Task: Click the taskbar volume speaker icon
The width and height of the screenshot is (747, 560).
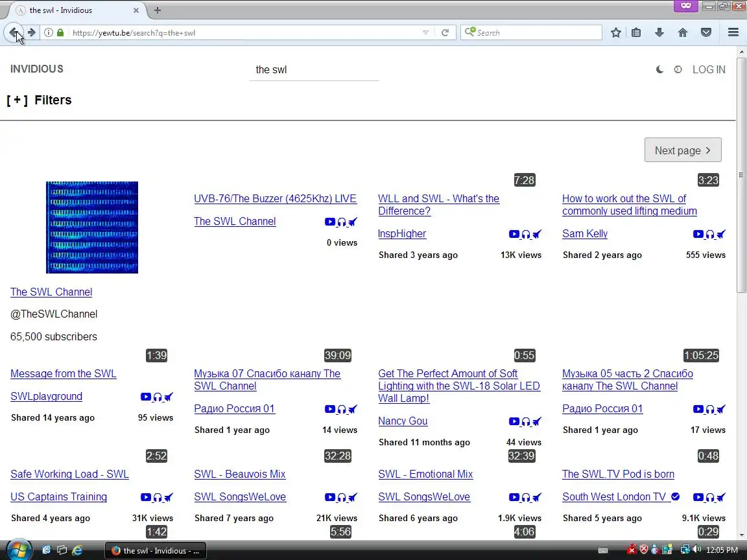Action: (x=696, y=550)
